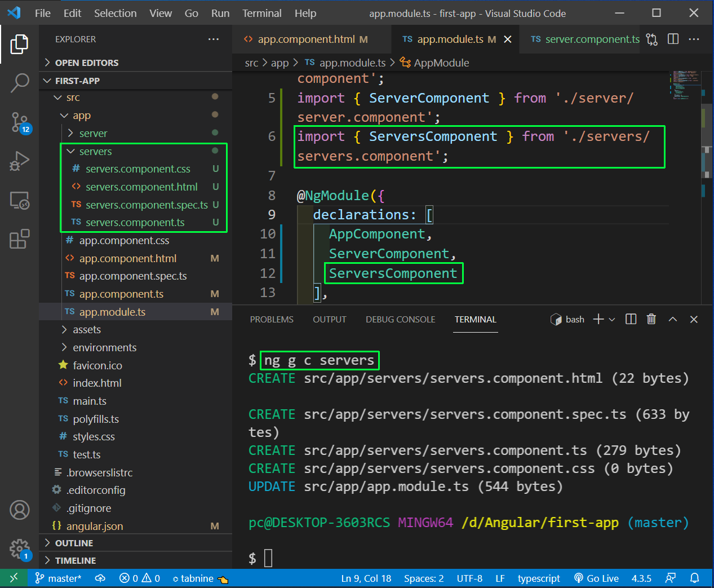Open launch profile dropdown next to plus
714x588 pixels.
[612, 319]
